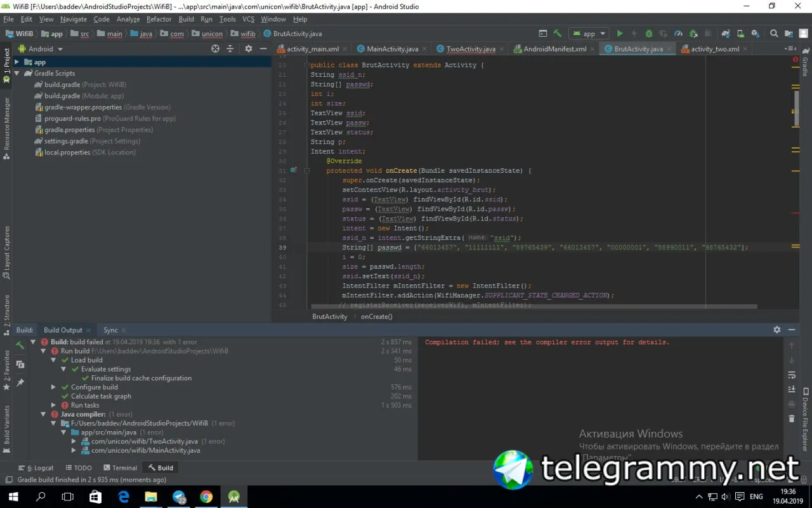
Task: Toggle the Build Variants side panel
Action: (x=6, y=424)
